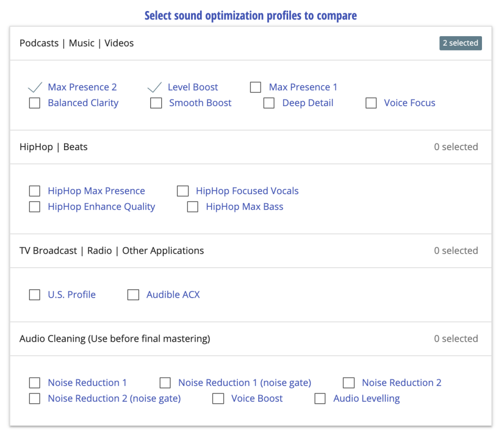Click the HipHop Enhance Quality link
The width and height of the screenshot is (504, 441).
[x=101, y=207]
